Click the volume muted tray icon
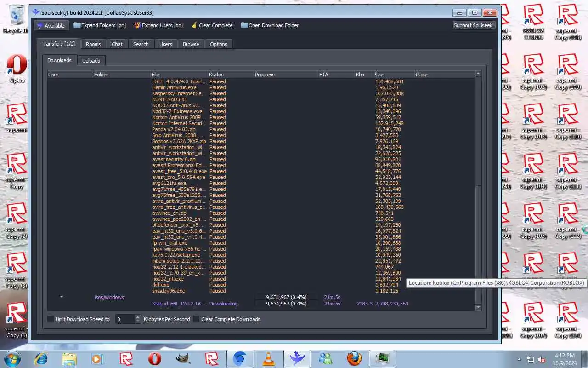This screenshot has height=368, width=588. coord(542,359)
